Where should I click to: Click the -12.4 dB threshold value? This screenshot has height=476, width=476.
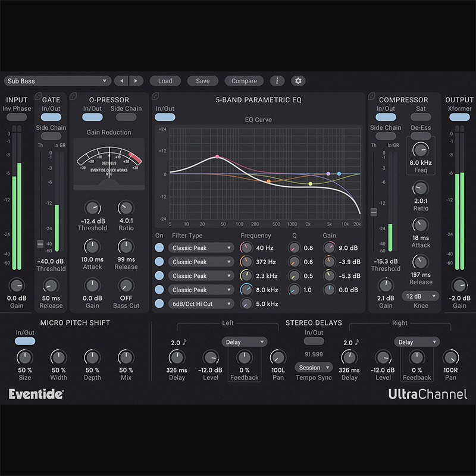(x=93, y=221)
